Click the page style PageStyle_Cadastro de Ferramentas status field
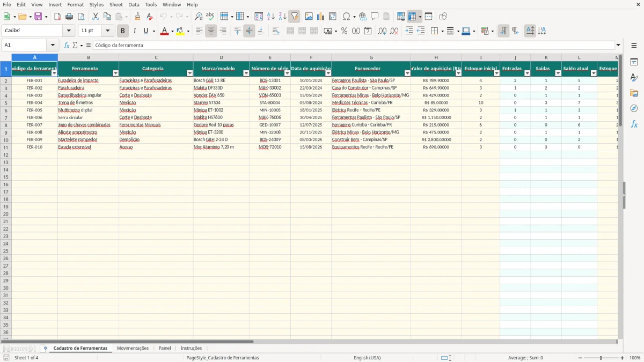 223,358
